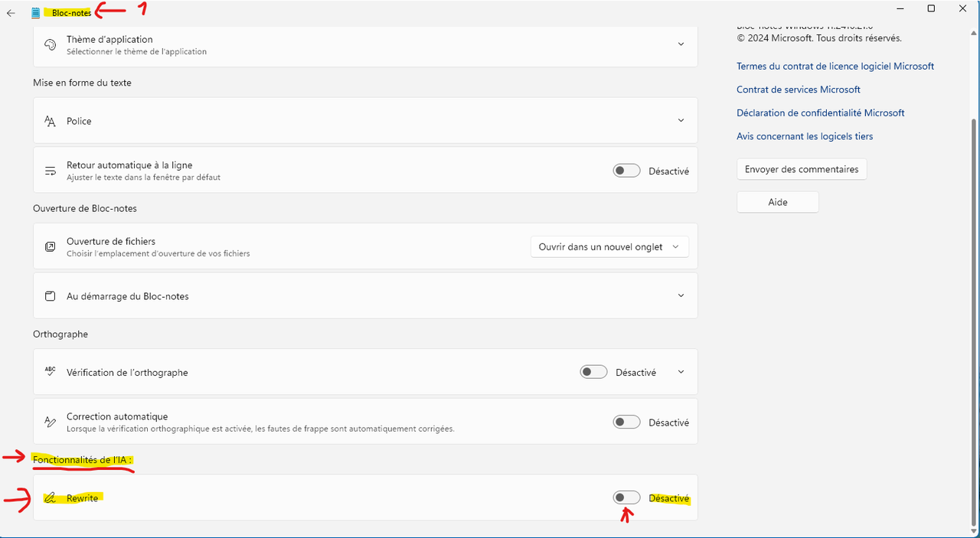Image resolution: width=980 pixels, height=538 pixels.
Task: Click the Rewrite pen icon
Action: (51, 498)
